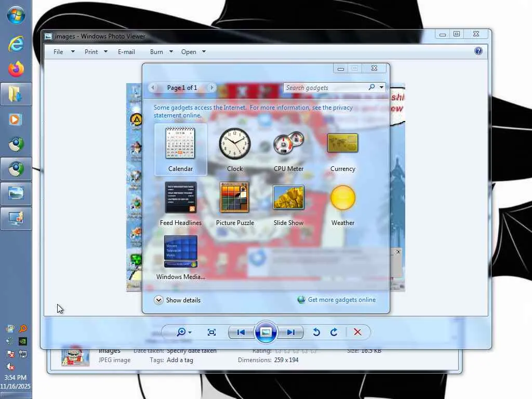Screen dimensions: 532x399
Task: Click the next page arrow in gadgets
Action: coord(212,87)
